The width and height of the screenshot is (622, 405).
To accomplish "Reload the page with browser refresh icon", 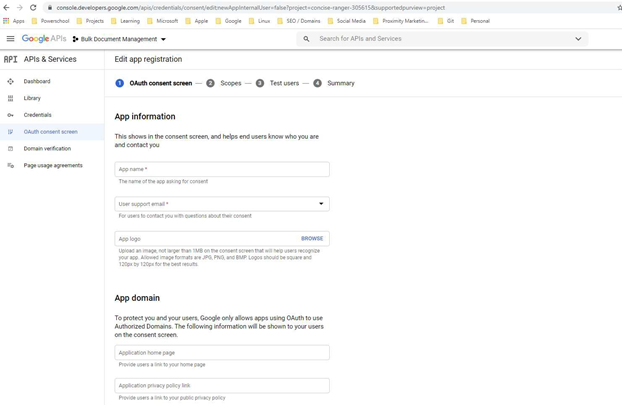I will [x=33, y=7].
